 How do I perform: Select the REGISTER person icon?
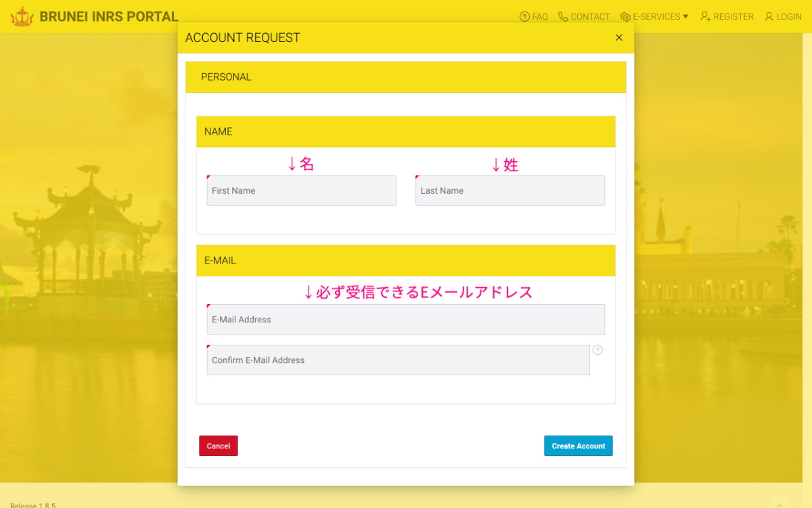(x=705, y=16)
